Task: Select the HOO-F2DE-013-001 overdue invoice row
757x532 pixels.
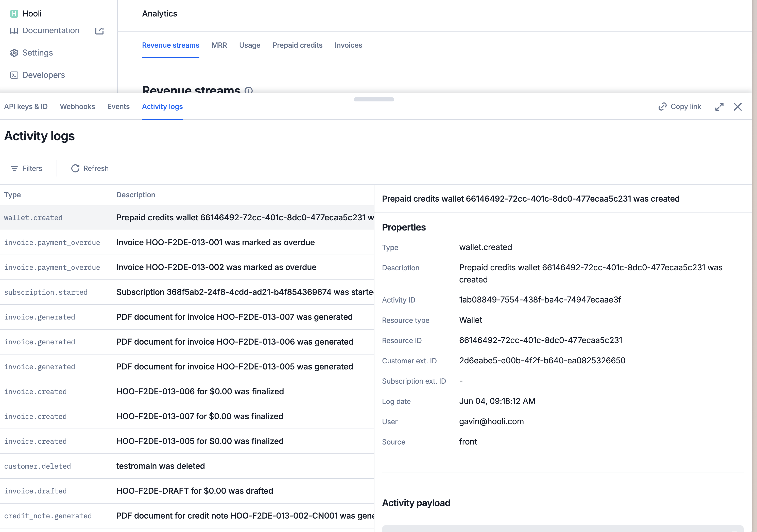Action: [x=187, y=242]
